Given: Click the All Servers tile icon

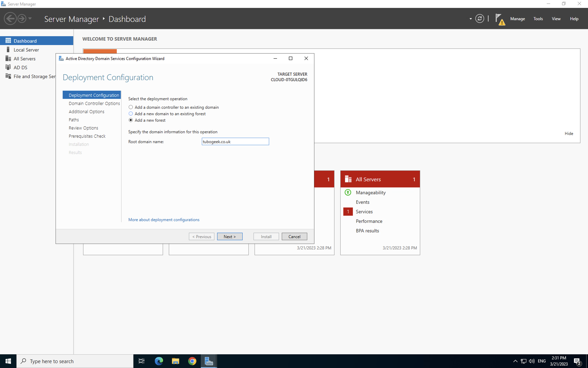Looking at the screenshot, I should [x=348, y=179].
